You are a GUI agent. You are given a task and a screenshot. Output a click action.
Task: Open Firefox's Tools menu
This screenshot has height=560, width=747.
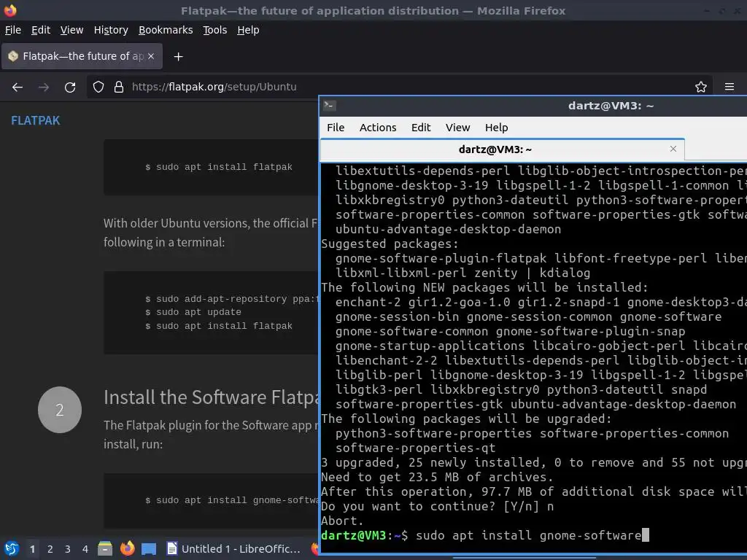tap(215, 30)
